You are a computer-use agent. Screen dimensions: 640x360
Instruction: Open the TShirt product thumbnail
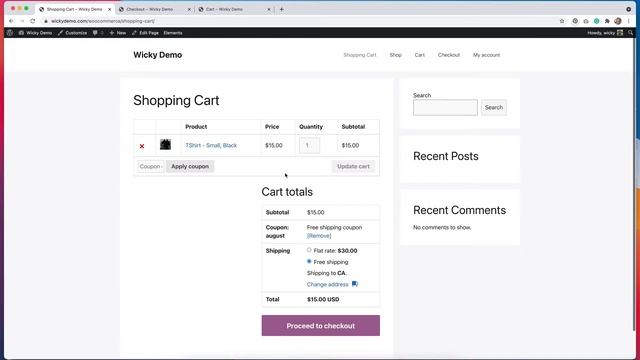(165, 144)
